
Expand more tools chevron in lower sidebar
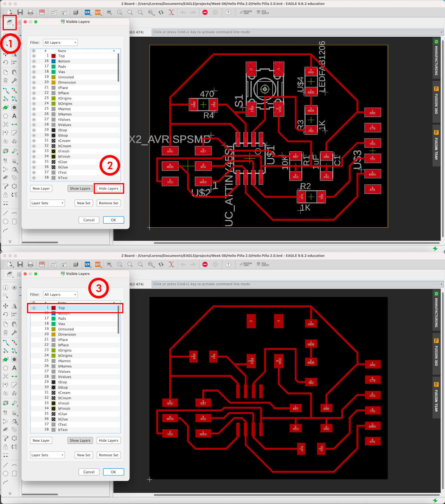(10, 493)
